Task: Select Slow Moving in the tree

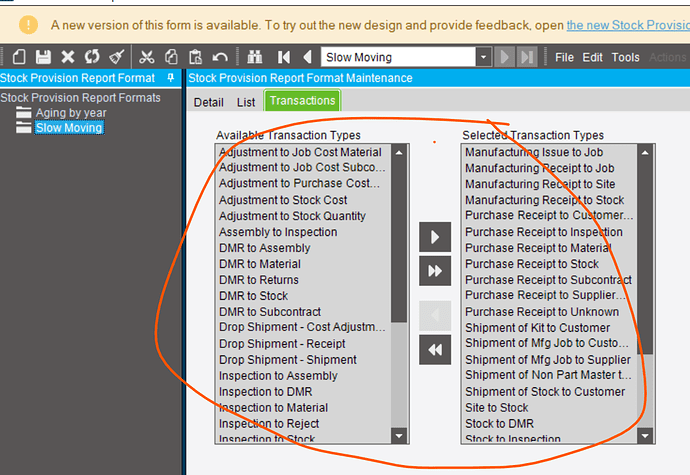Action: (69, 128)
